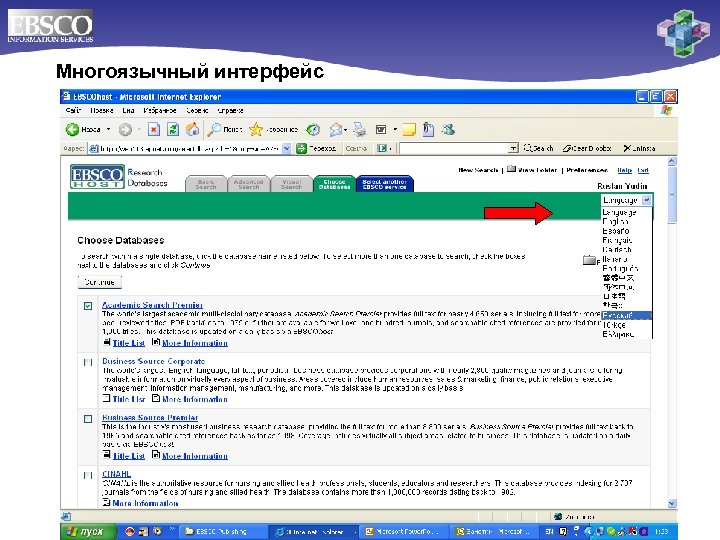The width and height of the screenshot is (720, 540).
Task: Select the highlighted Russian language option
Action: click(627, 315)
